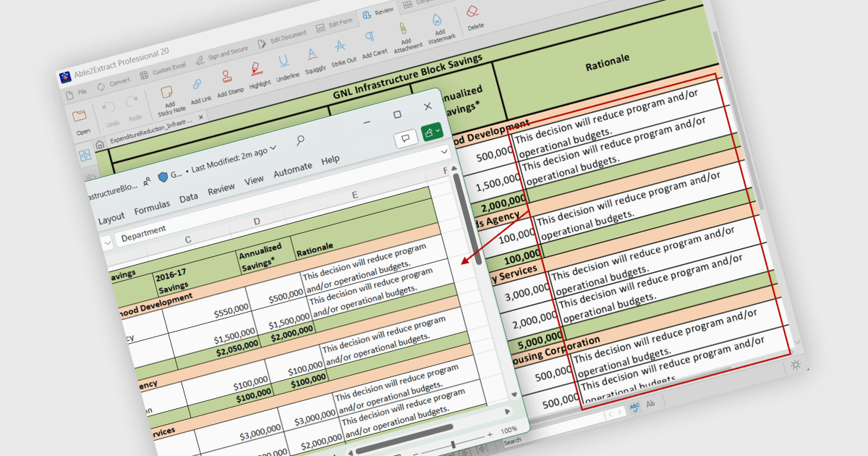The height and width of the screenshot is (456, 868).
Task: Select column D header in Excel
Action: (257, 221)
